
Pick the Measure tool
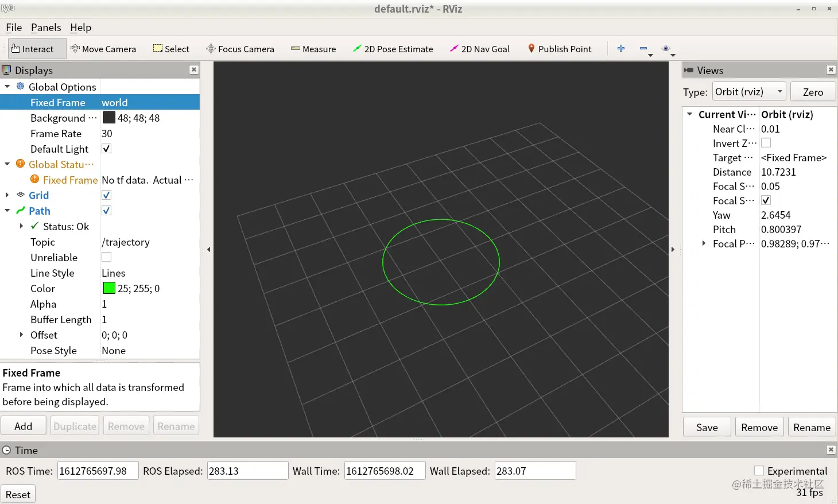coord(313,49)
